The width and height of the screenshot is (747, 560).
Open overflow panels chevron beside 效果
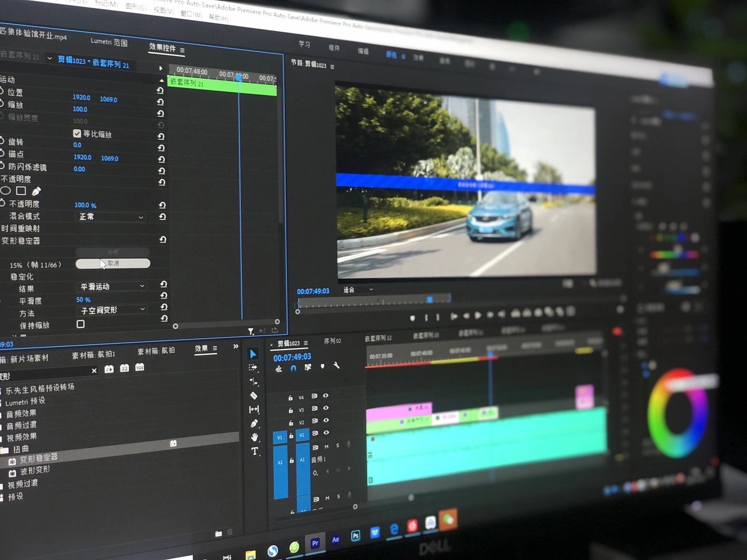click(236, 346)
